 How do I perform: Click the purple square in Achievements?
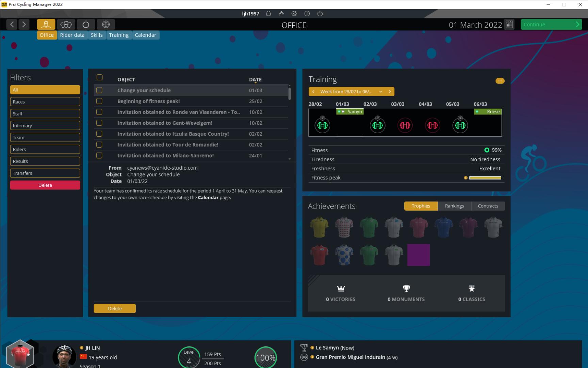click(x=419, y=255)
